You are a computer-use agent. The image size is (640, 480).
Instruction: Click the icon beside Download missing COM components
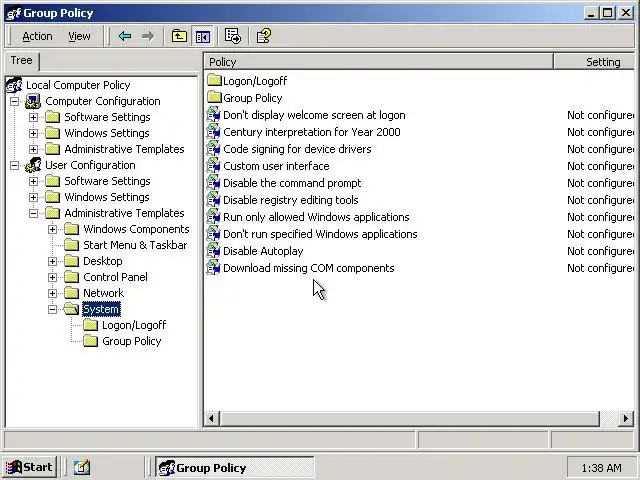(213, 268)
